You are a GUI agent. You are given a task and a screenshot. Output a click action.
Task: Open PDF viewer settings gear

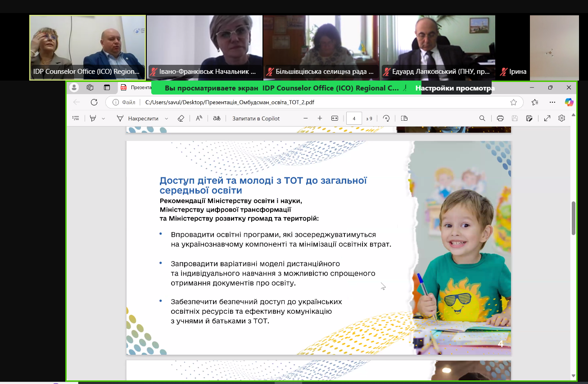coord(561,118)
